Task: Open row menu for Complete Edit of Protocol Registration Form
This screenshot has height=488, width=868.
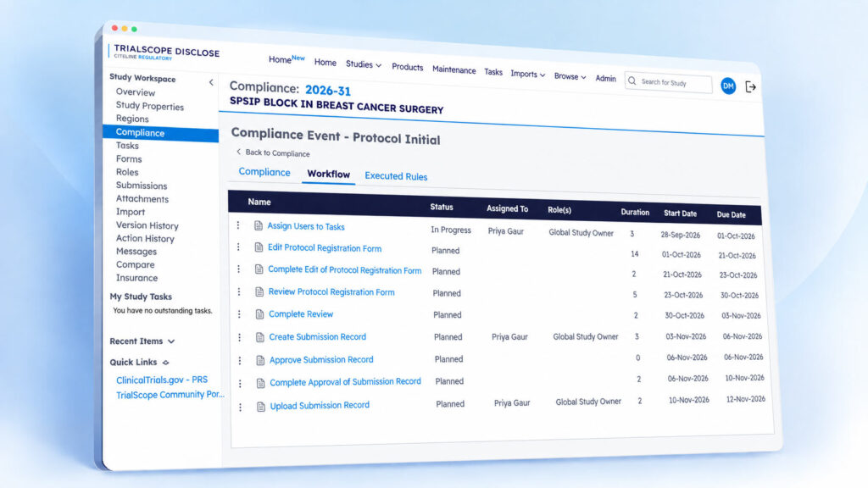Action: [x=238, y=269]
